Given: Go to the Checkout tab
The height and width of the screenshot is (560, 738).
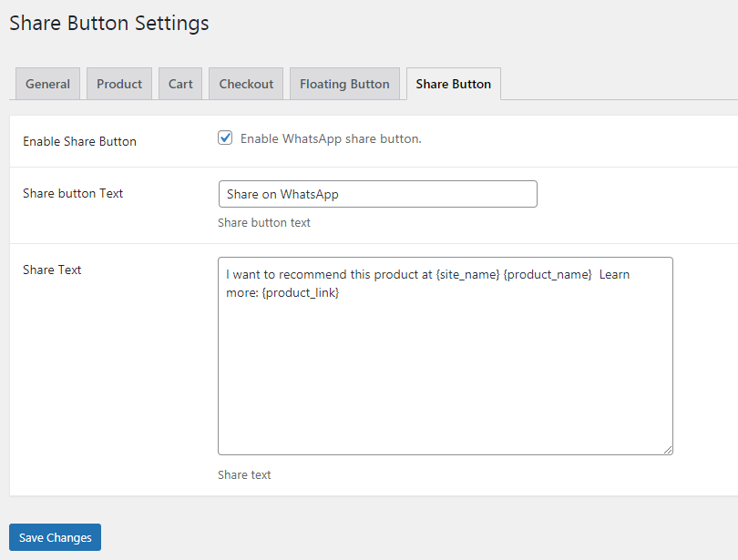Looking at the screenshot, I should pyautogui.click(x=246, y=84).
